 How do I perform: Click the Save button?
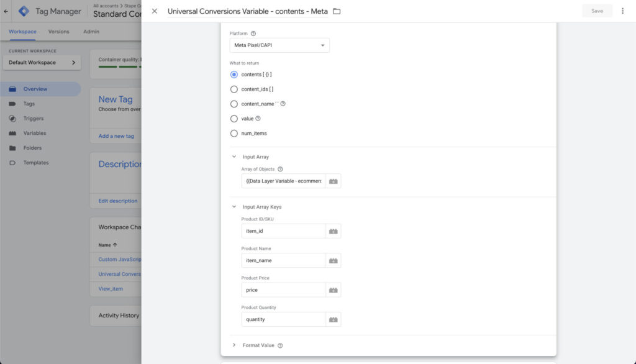(597, 11)
